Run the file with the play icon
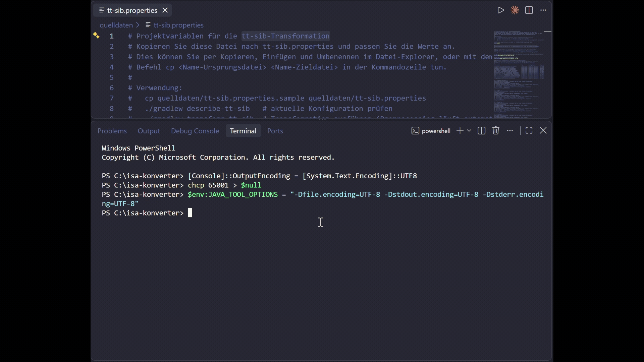644x362 pixels. click(500, 10)
